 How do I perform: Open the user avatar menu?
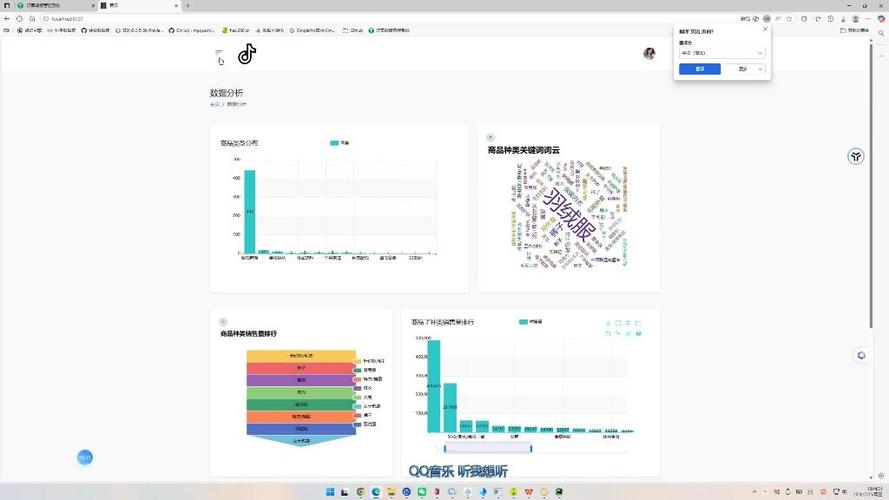point(649,53)
